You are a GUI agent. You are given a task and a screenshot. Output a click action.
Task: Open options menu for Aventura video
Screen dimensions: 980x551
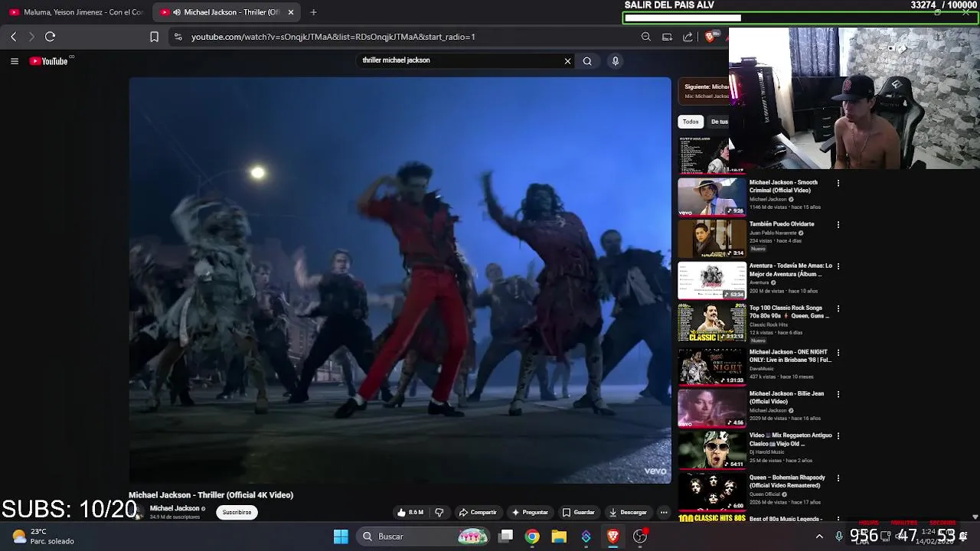pyautogui.click(x=838, y=266)
